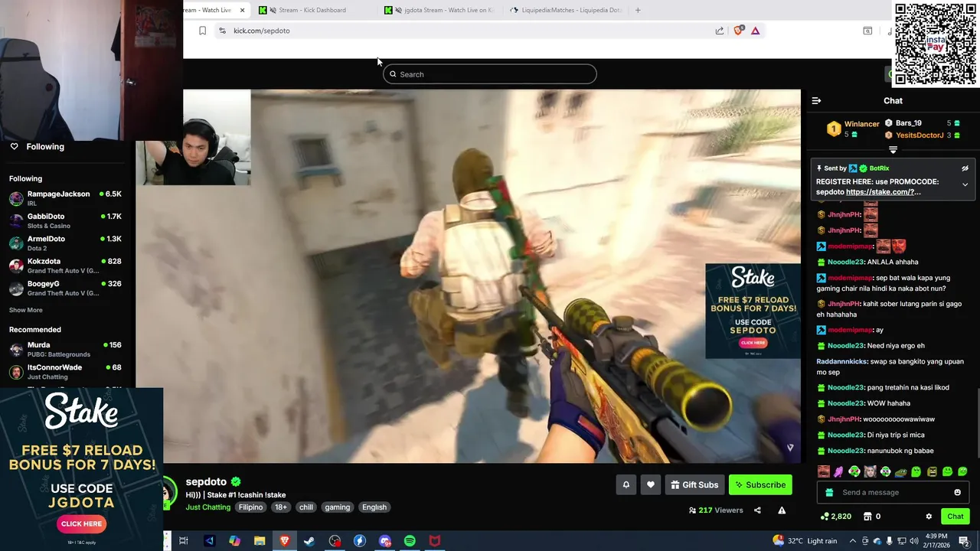
Task: Open GabbiDoto channel in sidebar
Action: tap(65, 220)
